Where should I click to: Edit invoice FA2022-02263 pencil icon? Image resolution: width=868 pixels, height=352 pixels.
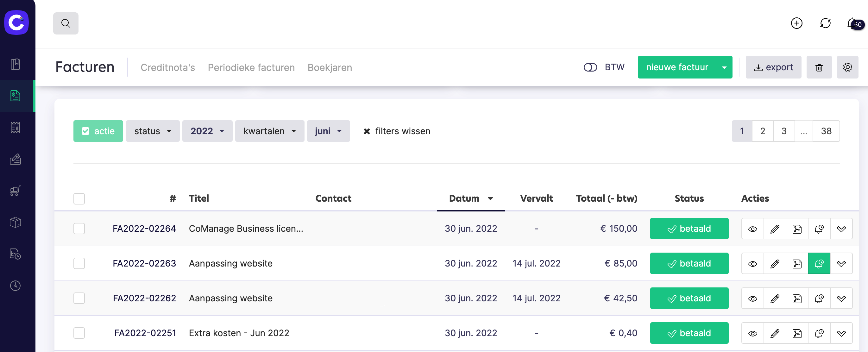[775, 263]
